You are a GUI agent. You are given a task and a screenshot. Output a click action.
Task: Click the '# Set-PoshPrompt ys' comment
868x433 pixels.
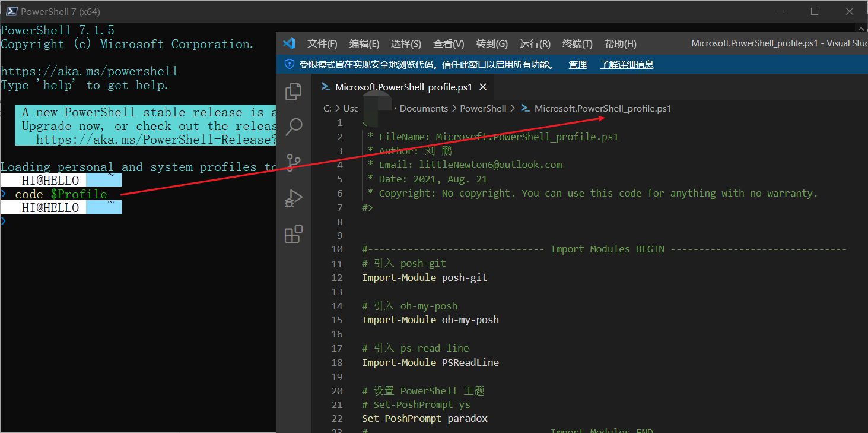[x=416, y=404]
